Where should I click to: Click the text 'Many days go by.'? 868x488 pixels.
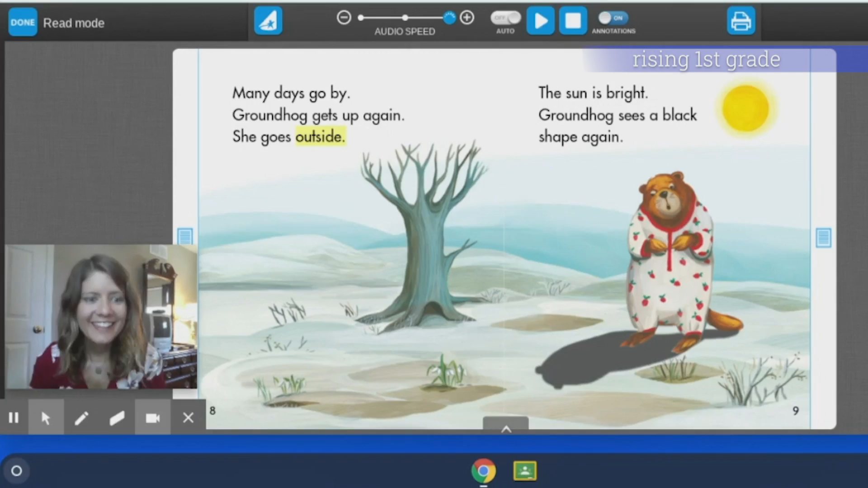(291, 93)
